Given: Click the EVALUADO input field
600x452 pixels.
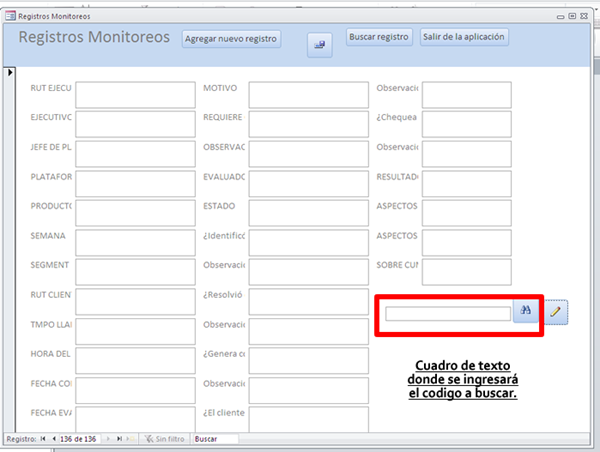Looking at the screenshot, I should pos(309,183).
